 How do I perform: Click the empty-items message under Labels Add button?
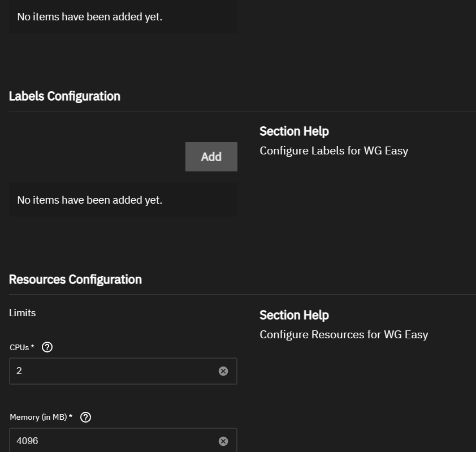click(x=90, y=200)
